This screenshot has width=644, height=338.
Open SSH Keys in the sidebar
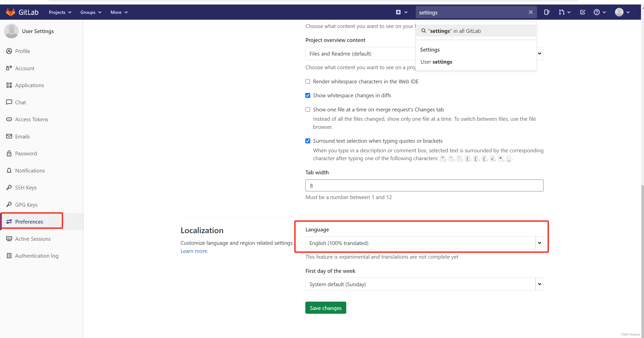click(26, 187)
